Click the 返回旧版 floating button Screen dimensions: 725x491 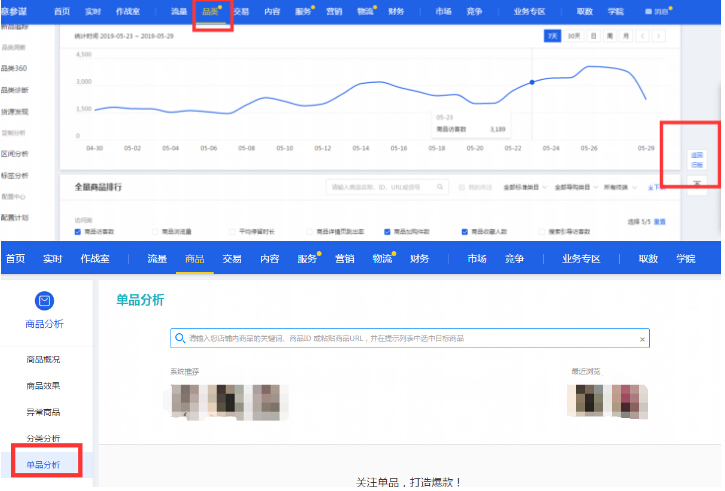pos(696,158)
